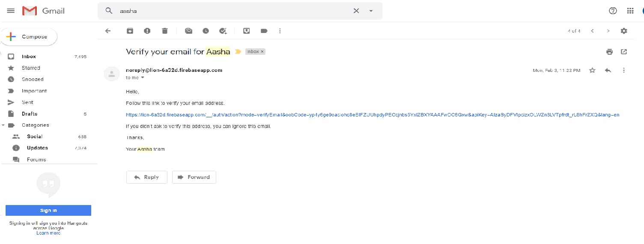
Task: Open the main menu hamburger icon
Action: 11,11
